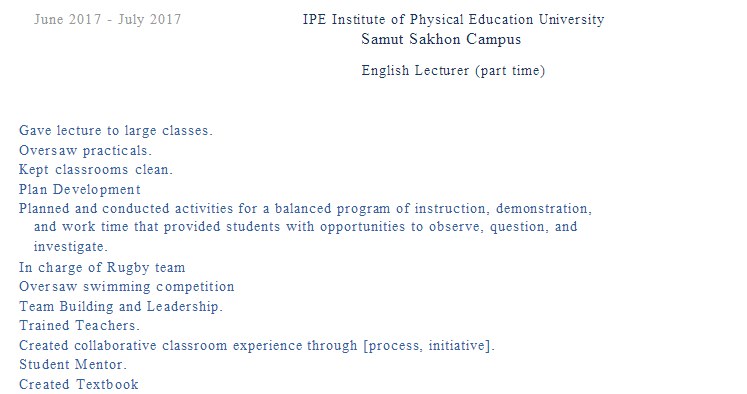Screen dimensions: 747x394
Task: Click the Oversaw practicals line
Action: 85,151
